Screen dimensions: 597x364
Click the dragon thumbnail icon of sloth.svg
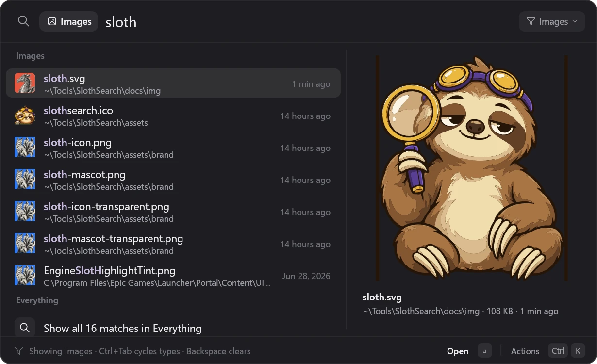pyautogui.click(x=25, y=83)
